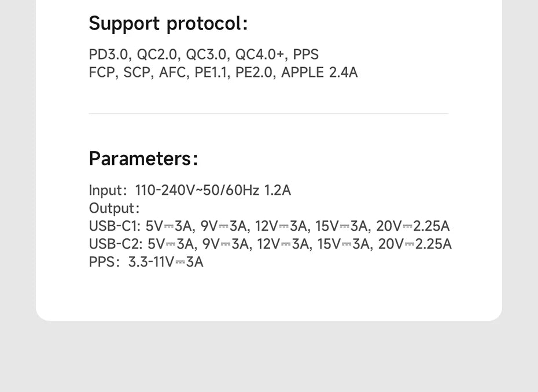Click the "Input:" label
The image size is (538, 392).
click(x=108, y=190)
